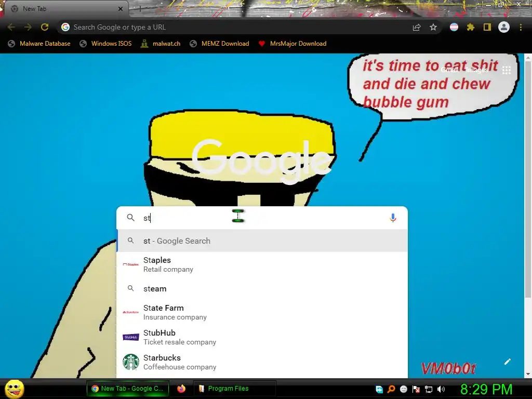The height and width of the screenshot is (399, 532).
Task: Choose the State Farm suggestion
Action: point(262,312)
